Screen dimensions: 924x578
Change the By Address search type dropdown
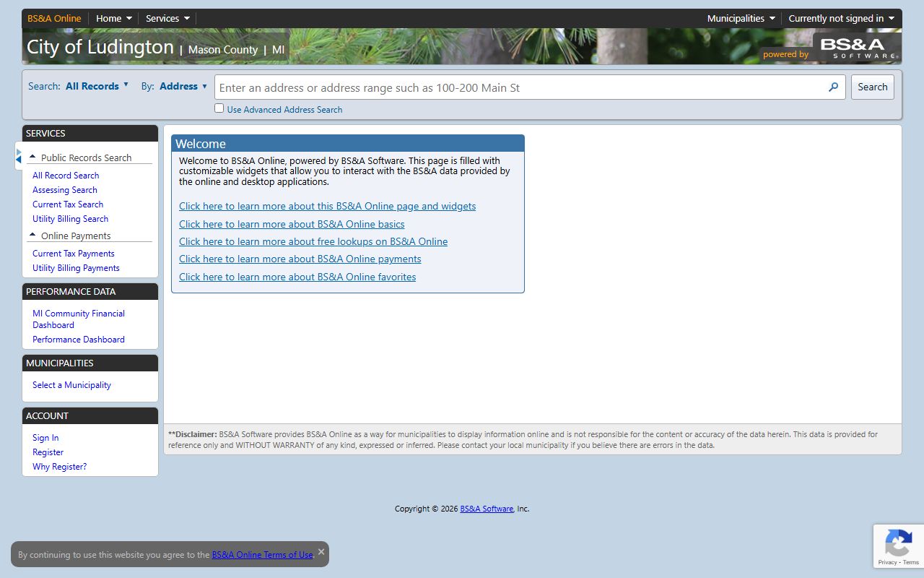[183, 86]
